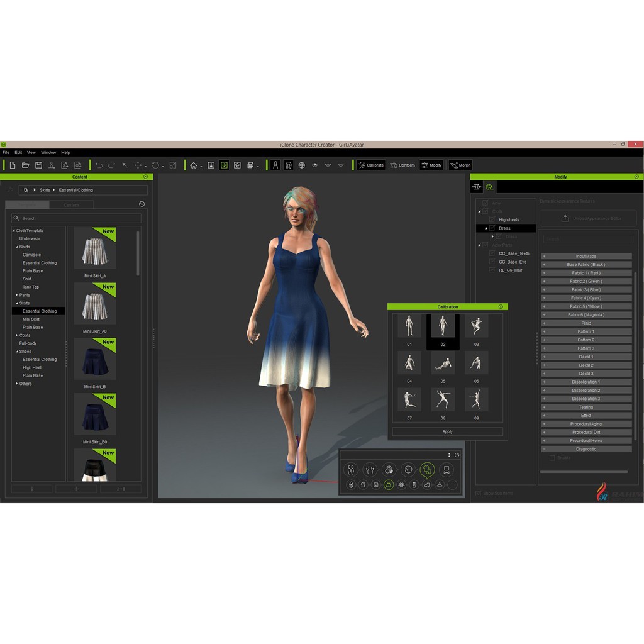644x644 pixels.
Task: Click the content Search field
Action: point(76,218)
